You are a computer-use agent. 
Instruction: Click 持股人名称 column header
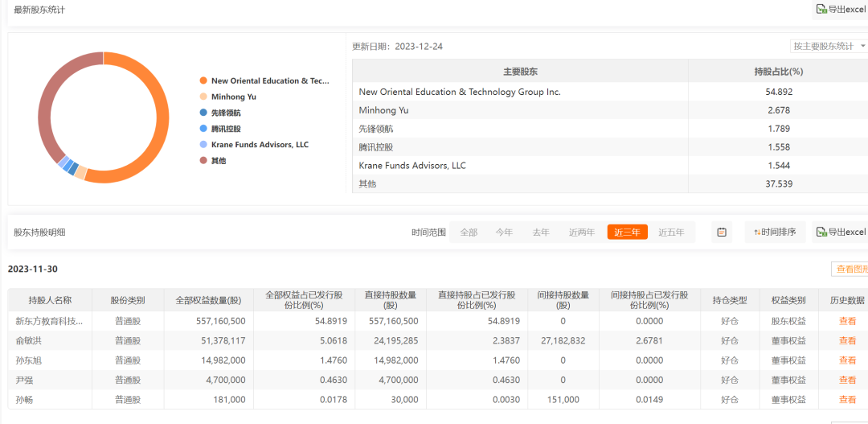point(50,300)
